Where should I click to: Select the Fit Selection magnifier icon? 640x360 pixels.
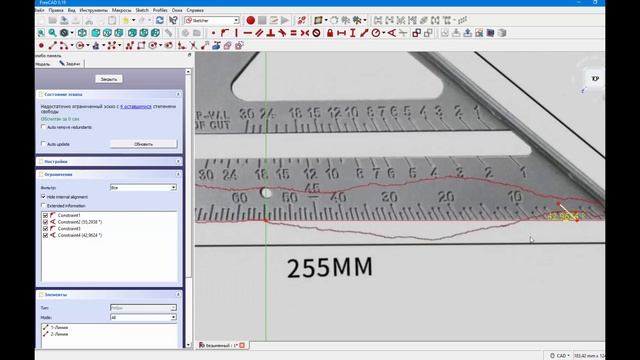(x=53, y=33)
